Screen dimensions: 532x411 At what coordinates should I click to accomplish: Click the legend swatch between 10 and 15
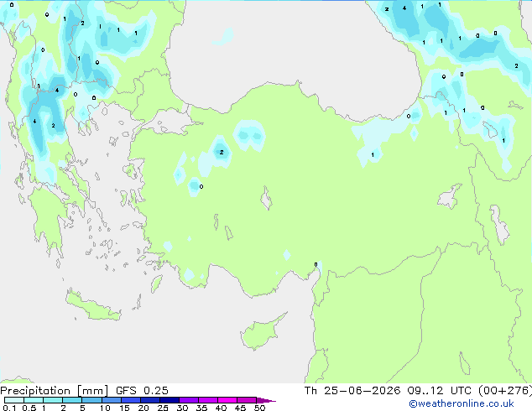(112, 400)
